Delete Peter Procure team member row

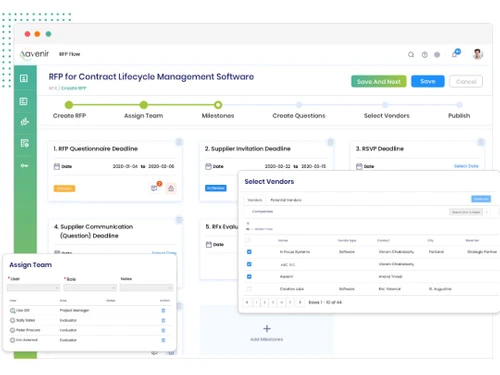click(x=163, y=330)
